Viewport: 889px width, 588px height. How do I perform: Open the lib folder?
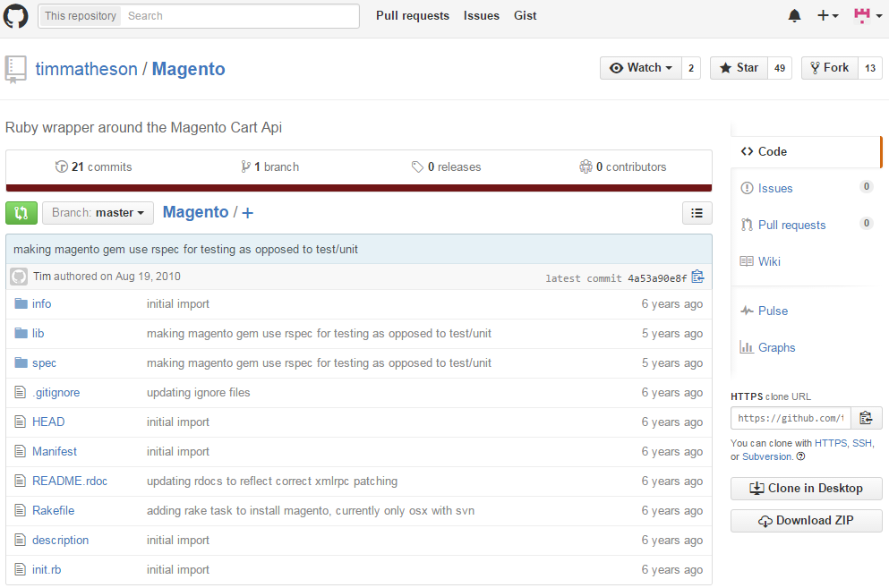[x=38, y=334]
